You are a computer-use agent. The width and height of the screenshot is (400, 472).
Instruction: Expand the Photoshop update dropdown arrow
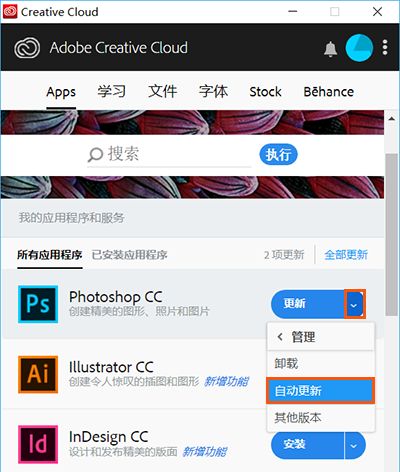(355, 304)
